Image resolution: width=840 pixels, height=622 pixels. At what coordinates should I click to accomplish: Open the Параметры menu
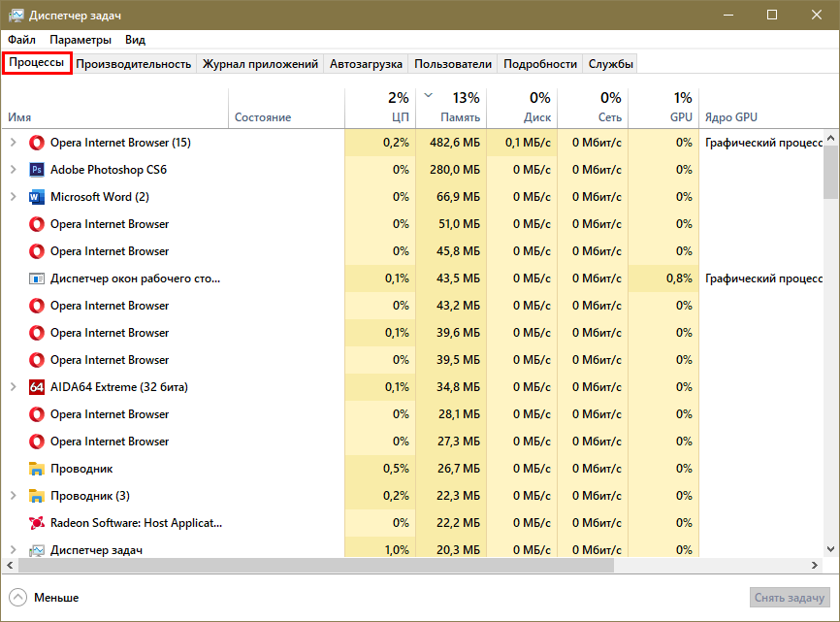[81, 40]
